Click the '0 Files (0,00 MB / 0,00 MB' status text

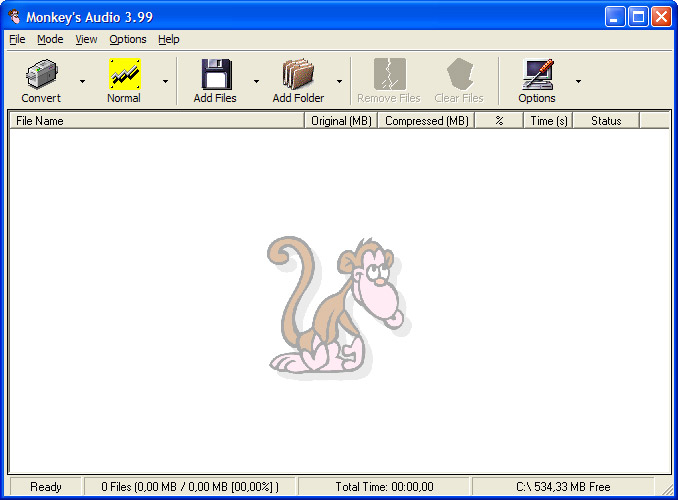tap(190, 487)
